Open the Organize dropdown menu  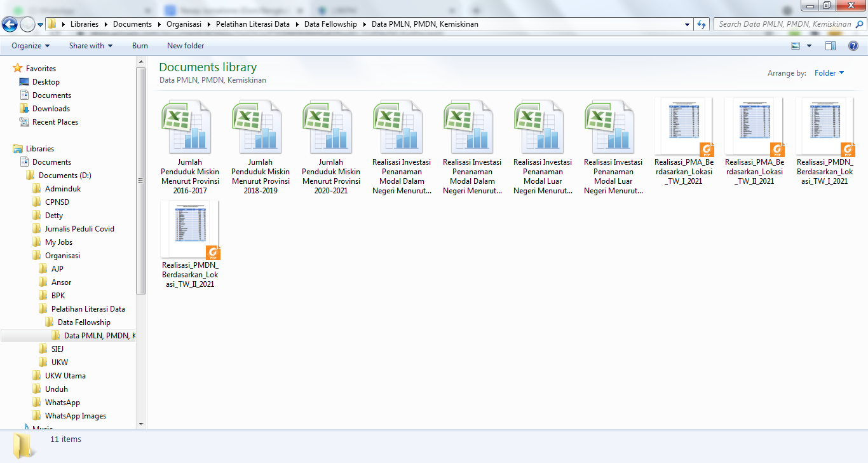(31, 46)
